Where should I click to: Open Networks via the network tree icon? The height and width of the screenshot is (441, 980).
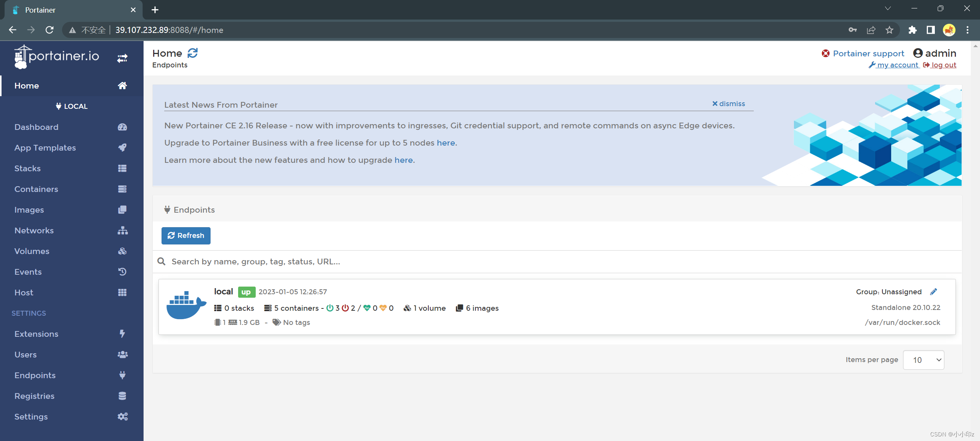122,230
